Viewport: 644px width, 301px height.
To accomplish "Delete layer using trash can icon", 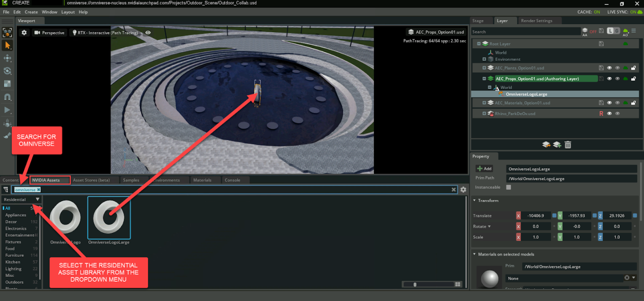I will pos(568,144).
